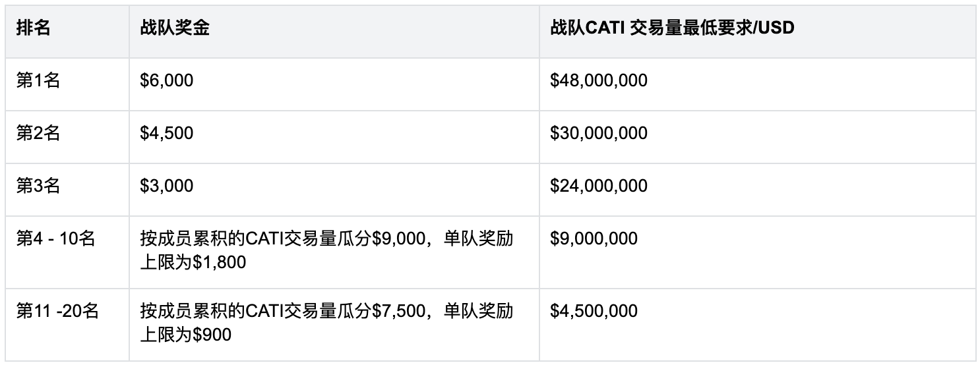Select the $30,000,000 volume requirement
The width and height of the screenshot is (980, 365).
(x=599, y=133)
